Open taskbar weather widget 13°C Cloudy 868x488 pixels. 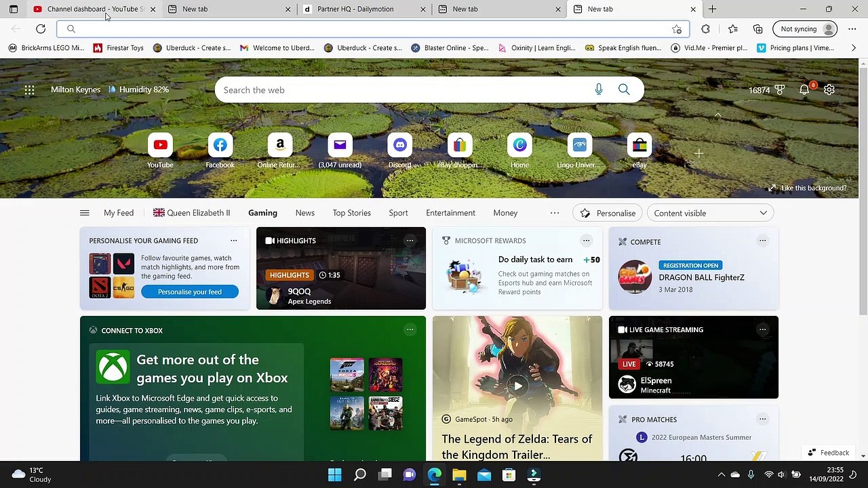click(x=32, y=474)
